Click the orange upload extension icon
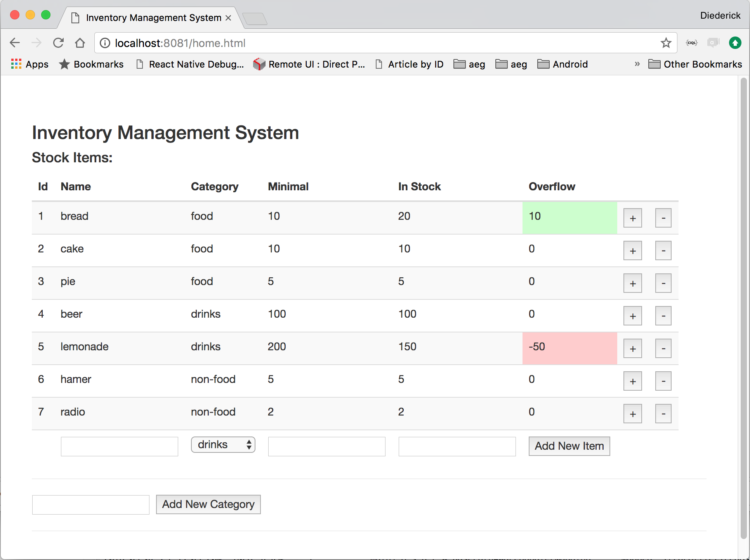Image resolution: width=750 pixels, height=560 pixels. click(x=735, y=43)
